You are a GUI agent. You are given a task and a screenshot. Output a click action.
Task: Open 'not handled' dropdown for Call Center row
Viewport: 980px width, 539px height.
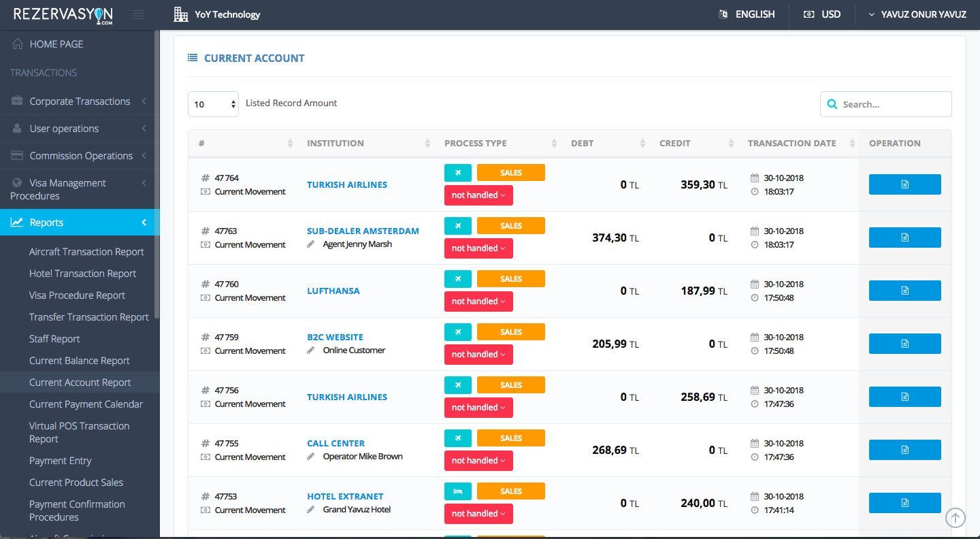pyautogui.click(x=478, y=461)
